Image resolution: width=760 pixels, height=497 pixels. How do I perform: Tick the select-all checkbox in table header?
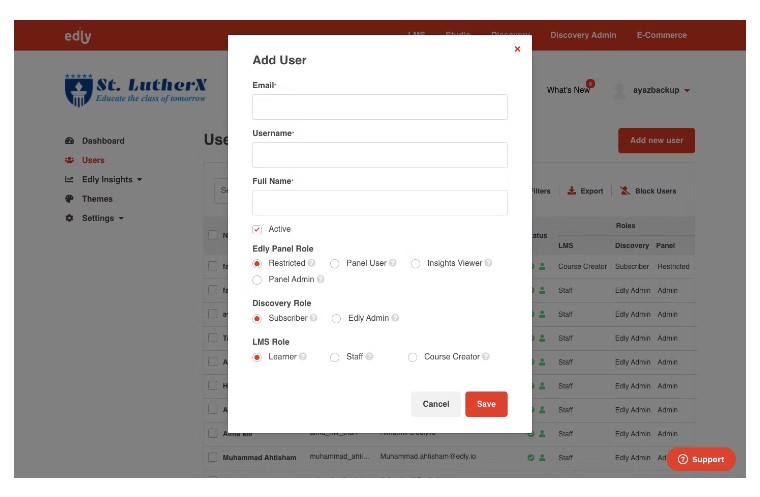[x=212, y=235]
